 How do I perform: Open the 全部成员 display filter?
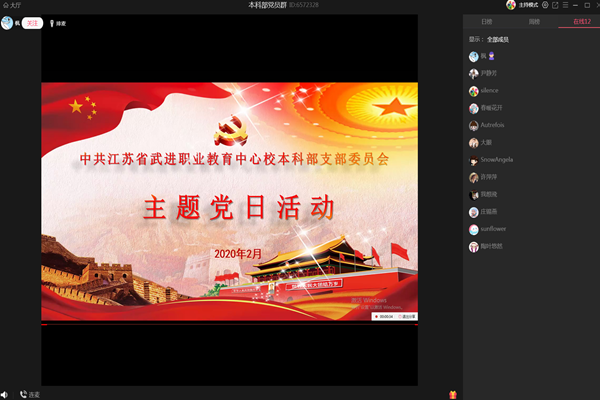(x=497, y=39)
